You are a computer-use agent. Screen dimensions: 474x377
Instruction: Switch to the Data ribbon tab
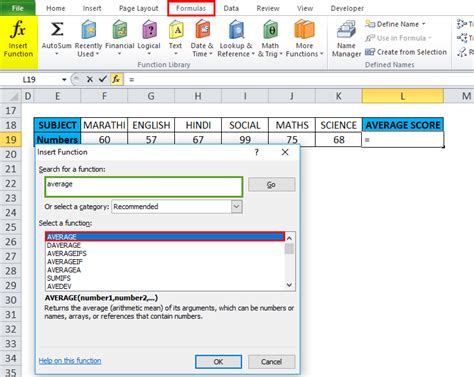click(231, 8)
